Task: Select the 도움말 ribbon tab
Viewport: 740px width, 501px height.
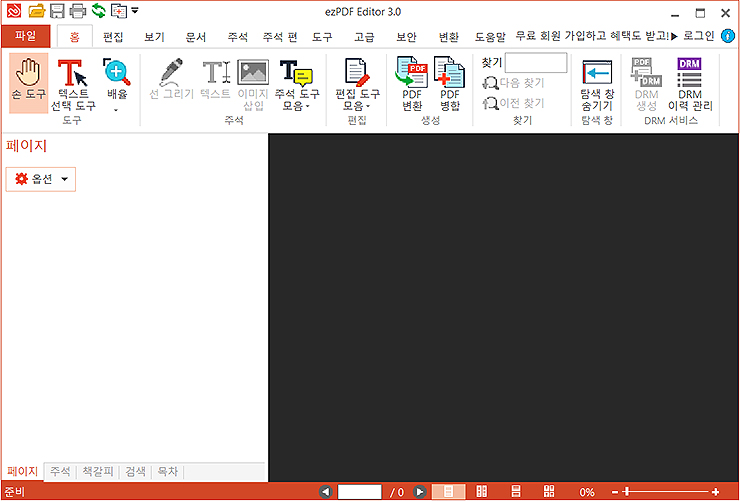Action: [x=490, y=37]
